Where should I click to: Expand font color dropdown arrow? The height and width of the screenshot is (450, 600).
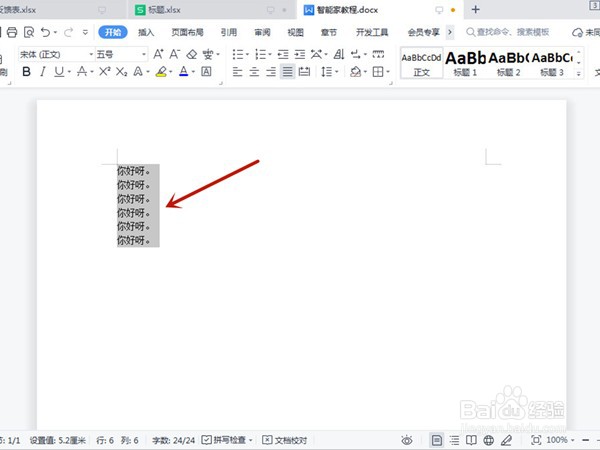[x=193, y=72]
